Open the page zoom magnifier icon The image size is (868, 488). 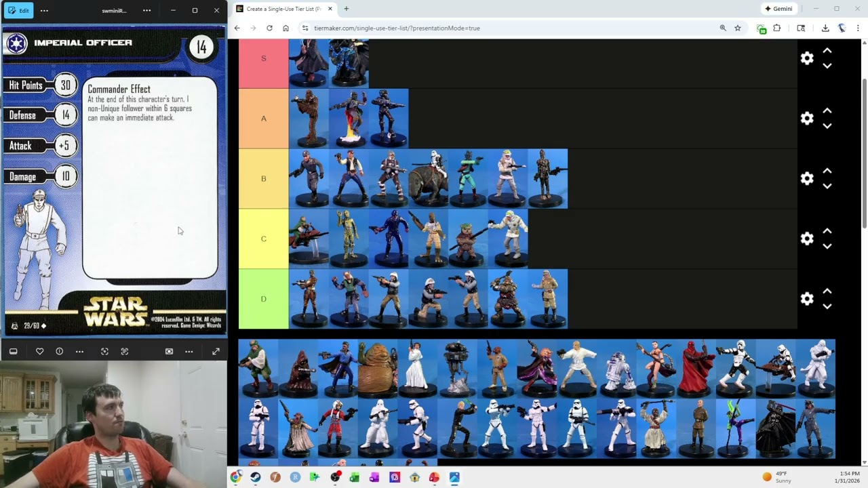click(723, 28)
